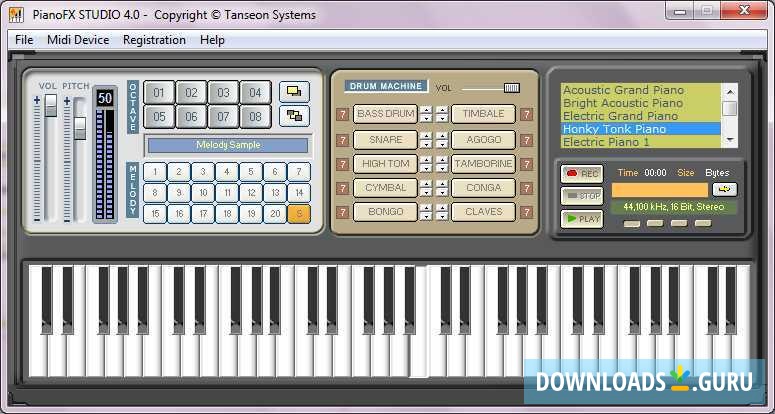Viewport: 775px width, 414px height.
Task: Click red number box left of CYMBAL
Action: pyautogui.click(x=343, y=188)
